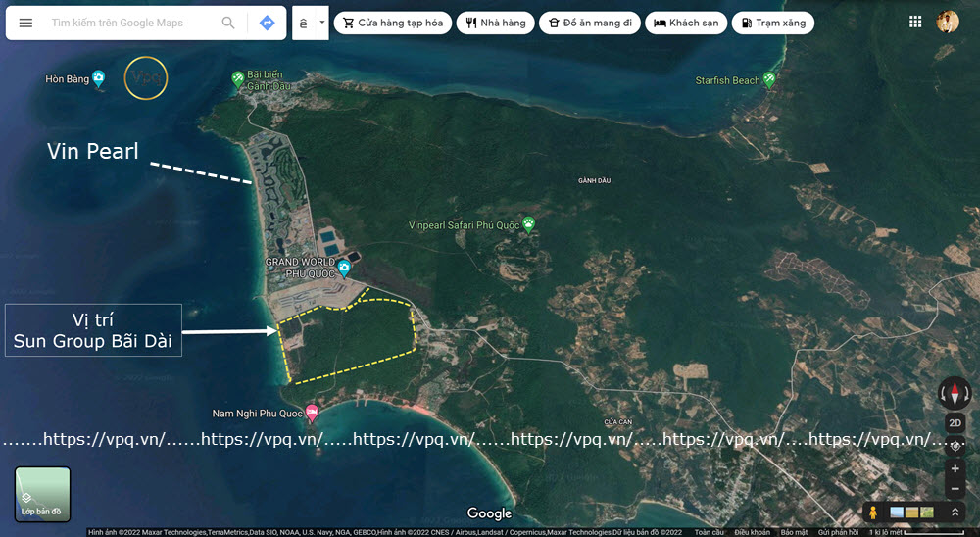Image resolution: width=980 pixels, height=537 pixels.
Task: Click the green map imagery thumbnail
Action: [x=927, y=513]
